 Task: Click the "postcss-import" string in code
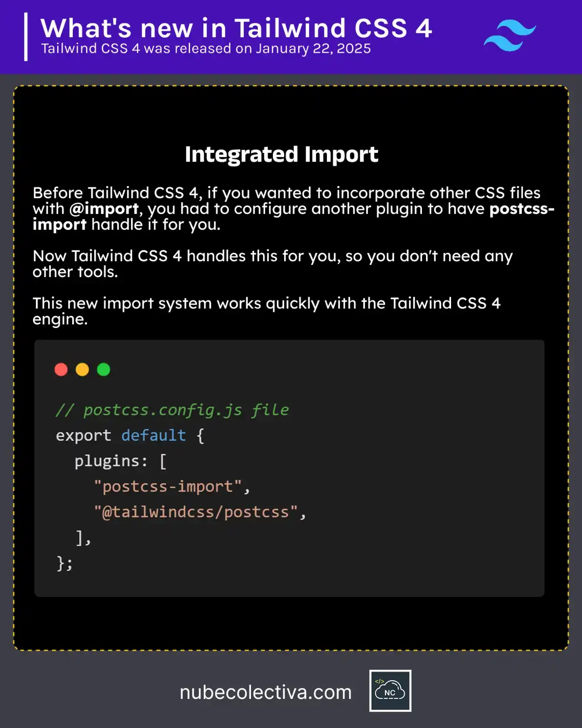point(168,486)
